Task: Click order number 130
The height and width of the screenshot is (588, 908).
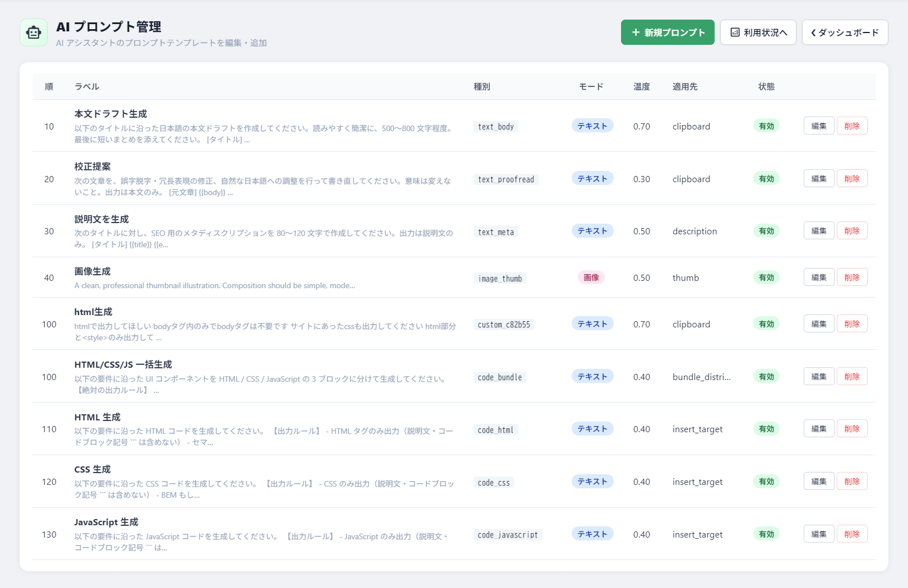Action: [49, 534]
